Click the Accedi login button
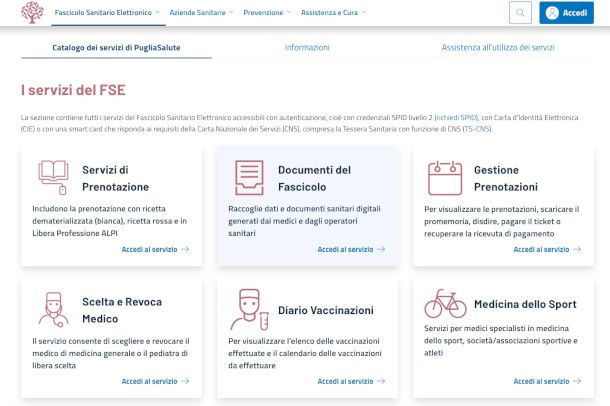The image size is (610, 406). (x=566, y=13)
